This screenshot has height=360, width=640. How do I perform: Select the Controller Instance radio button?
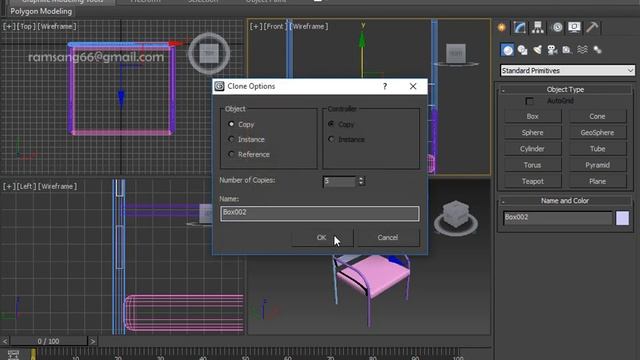point(331,139)
